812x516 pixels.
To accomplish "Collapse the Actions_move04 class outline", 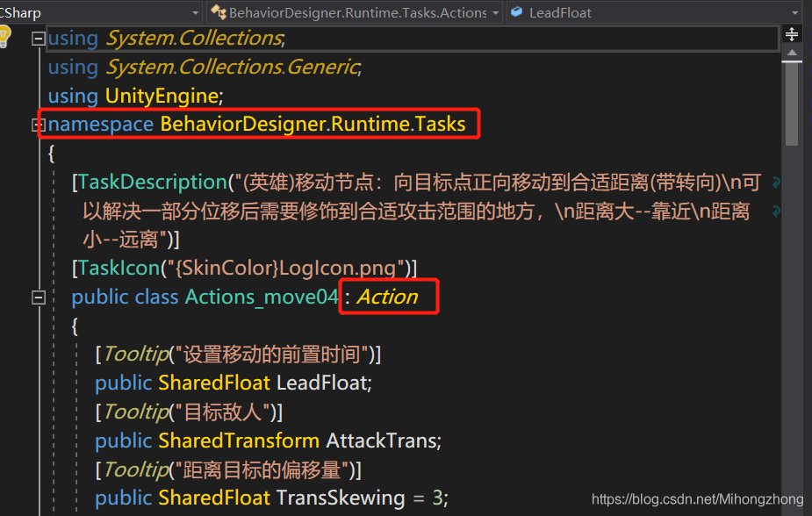I will coord(39,297).
